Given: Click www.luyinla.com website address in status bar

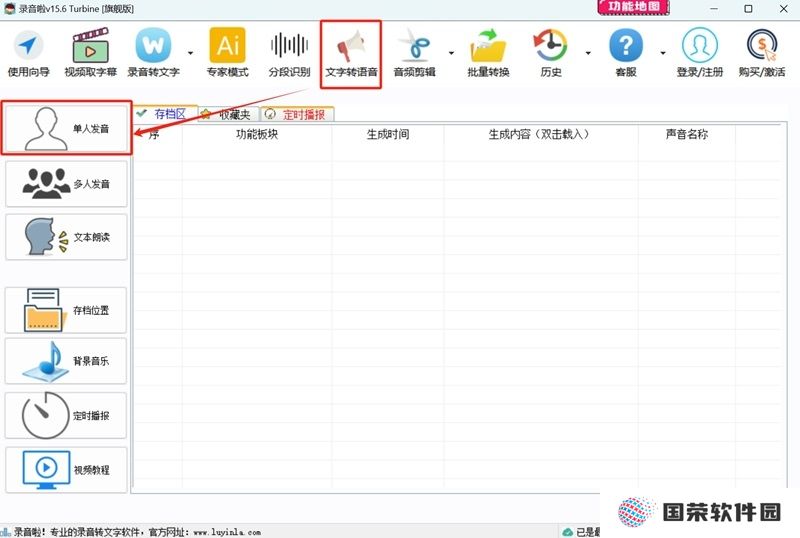Looking at the screenshot, I should (228, 532).
